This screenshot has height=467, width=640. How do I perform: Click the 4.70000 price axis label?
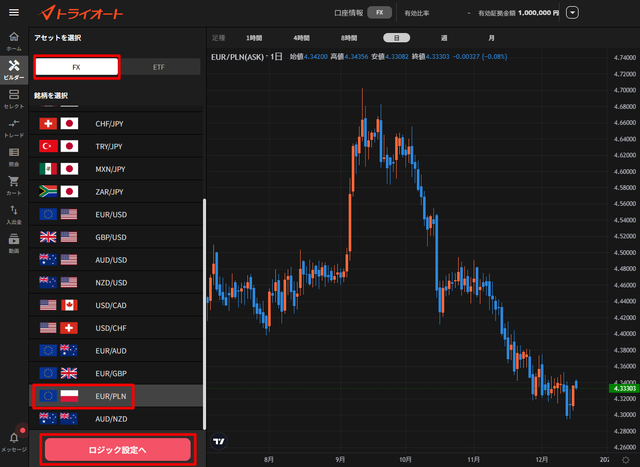[624, 90]
